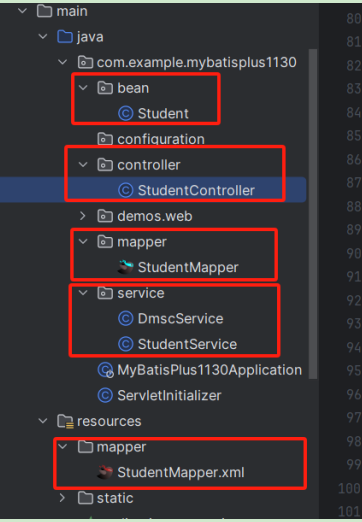Click the Student class icon
The width and height of the screenshot is (362, 522).
pos(126,113)
